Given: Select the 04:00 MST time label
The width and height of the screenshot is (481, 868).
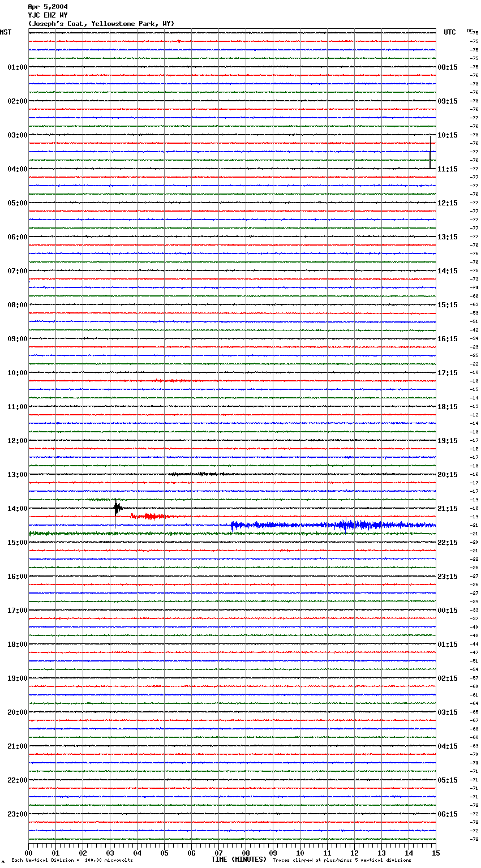Looking at the screenshot, I should pos(18,169).
